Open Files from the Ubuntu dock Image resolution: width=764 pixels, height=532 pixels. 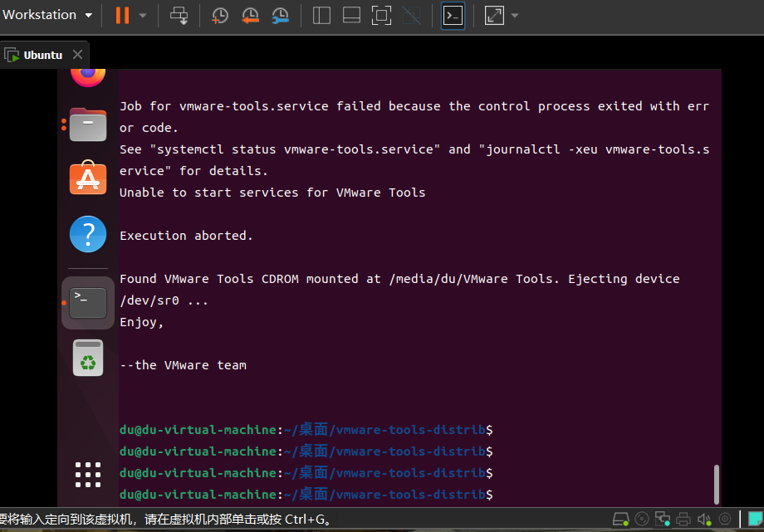click(x=88, y=124)
